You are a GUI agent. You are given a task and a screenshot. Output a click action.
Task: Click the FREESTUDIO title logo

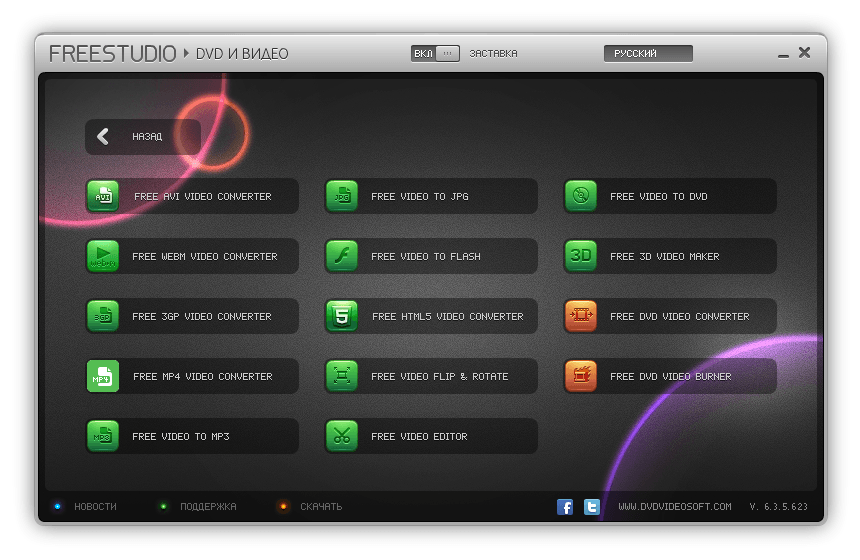click(x=112, y=54)
